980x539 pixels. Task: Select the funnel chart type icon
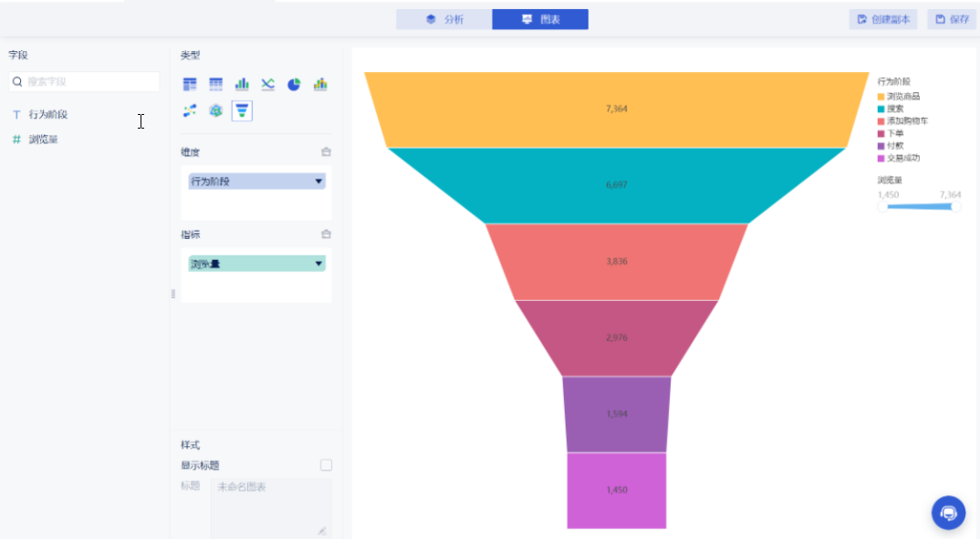pos(242,110)
